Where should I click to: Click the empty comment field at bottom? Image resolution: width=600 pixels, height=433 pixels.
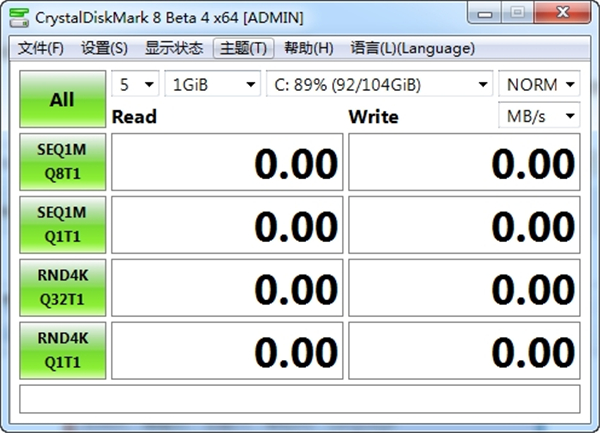point(300,399)
